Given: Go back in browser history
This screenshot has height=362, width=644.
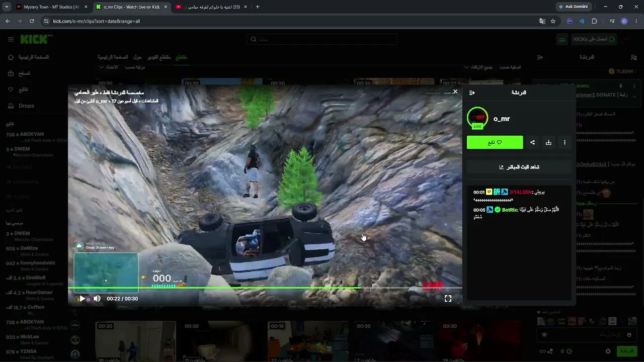Looking at the screenshot, I should coord(8,21).
